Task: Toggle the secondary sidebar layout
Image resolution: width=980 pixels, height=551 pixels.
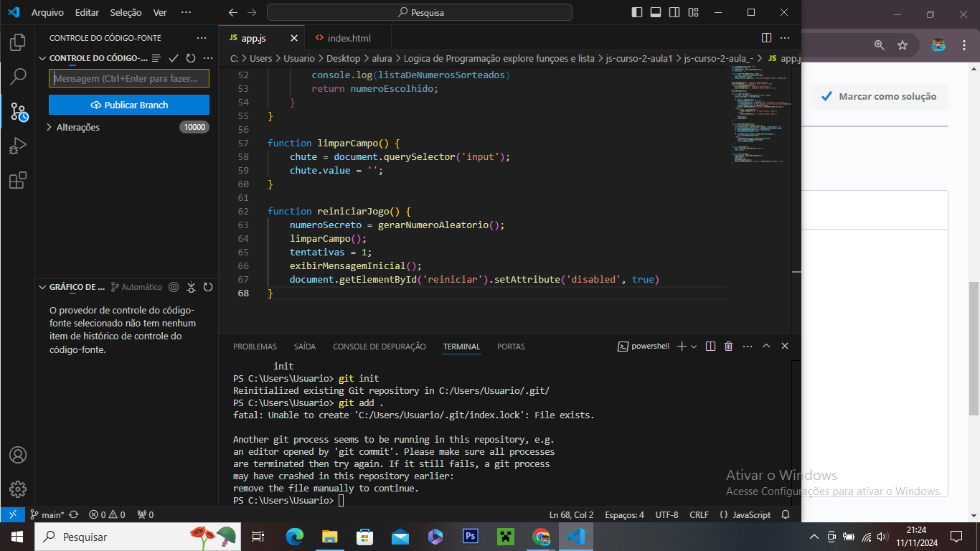Action: click(x=674, y=12)
